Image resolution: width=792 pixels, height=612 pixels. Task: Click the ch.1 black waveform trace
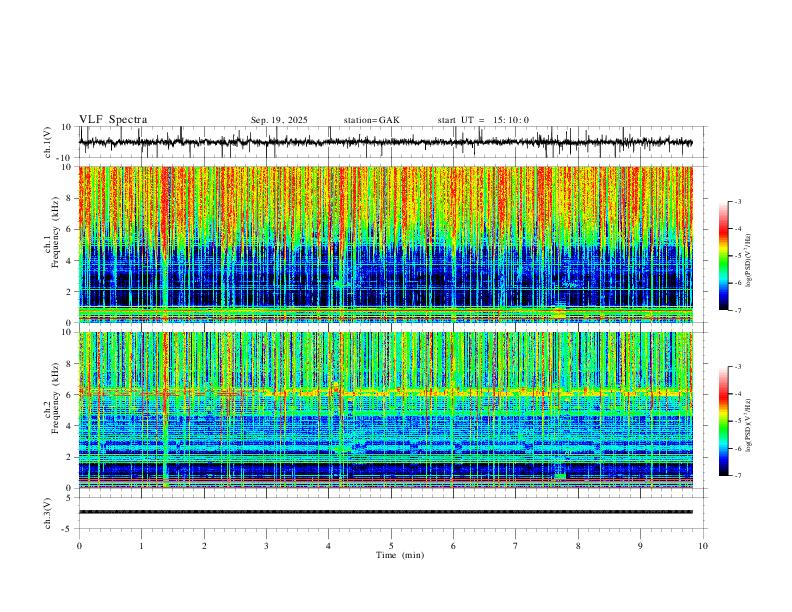click(385, 142)
